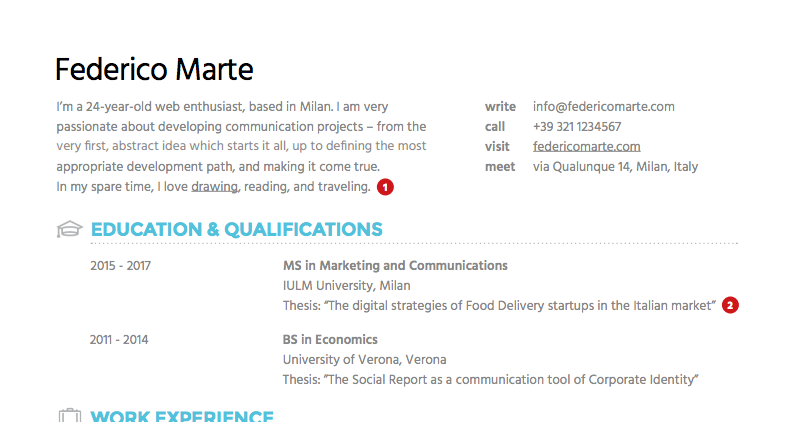Viewport: 791px width, 422px height.
Task: Click the 2011 - 2014 date range
Action: pyautogui.click(x=119, y=340)
